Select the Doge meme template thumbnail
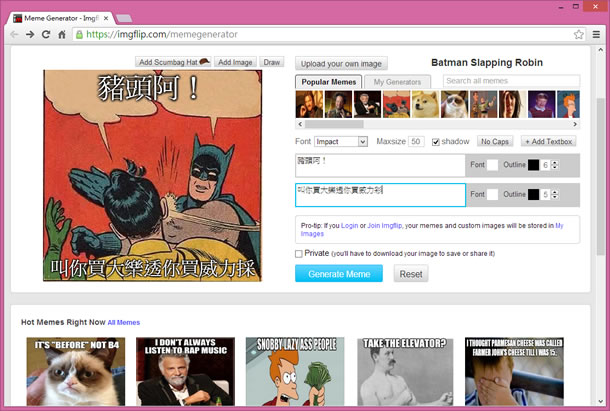 424,104
